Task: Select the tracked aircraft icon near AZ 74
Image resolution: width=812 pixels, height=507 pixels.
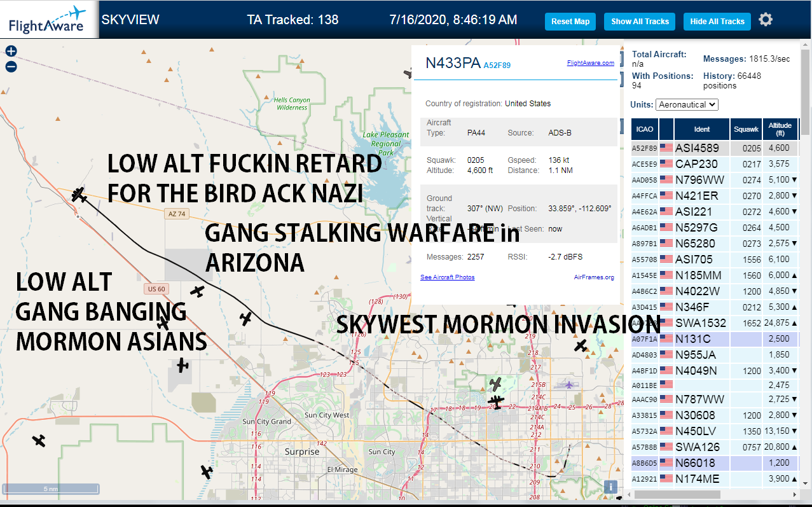Action: click(79, 195)
